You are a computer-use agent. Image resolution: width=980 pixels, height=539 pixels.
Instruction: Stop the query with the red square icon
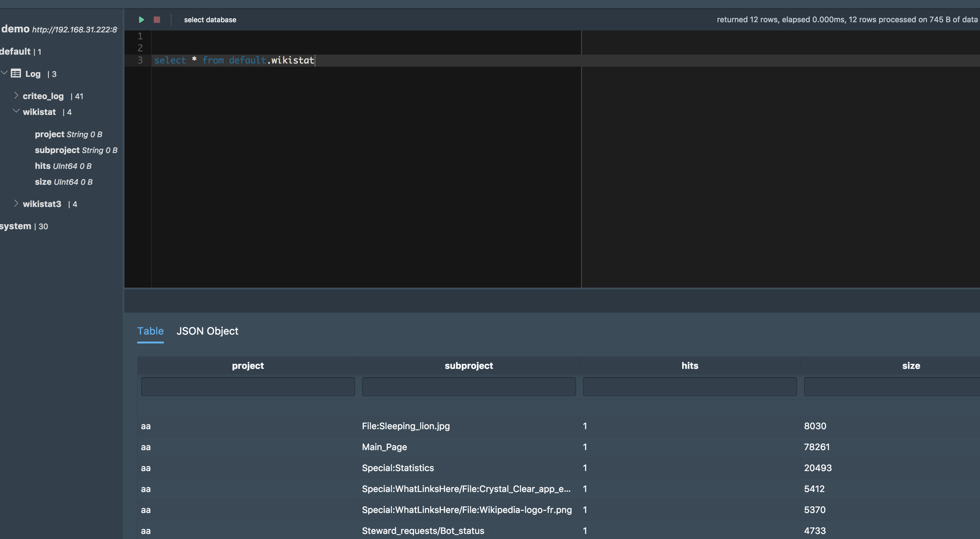point(157,19)
